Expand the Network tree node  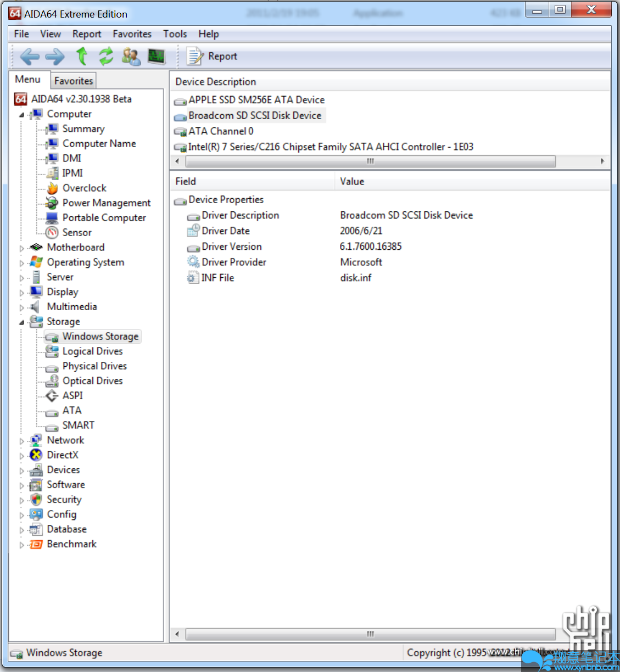[22, 441]
